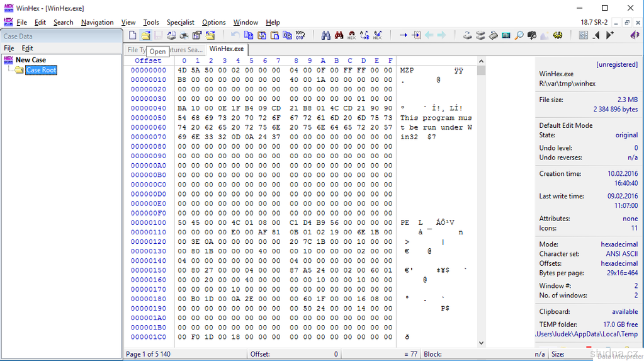Click offset row 00000040
Image resolution: width=644 pixels, height=361 pixels.
pos(149,108)
